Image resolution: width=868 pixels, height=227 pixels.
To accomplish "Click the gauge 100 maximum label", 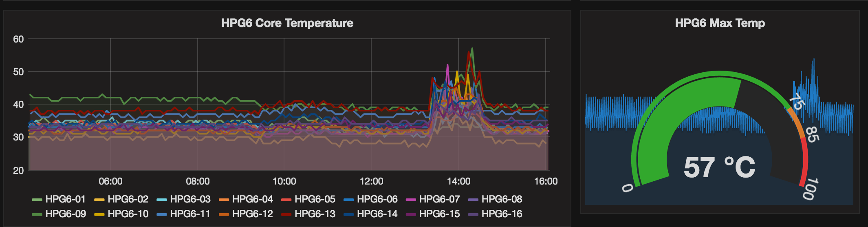I will point(811,189).
